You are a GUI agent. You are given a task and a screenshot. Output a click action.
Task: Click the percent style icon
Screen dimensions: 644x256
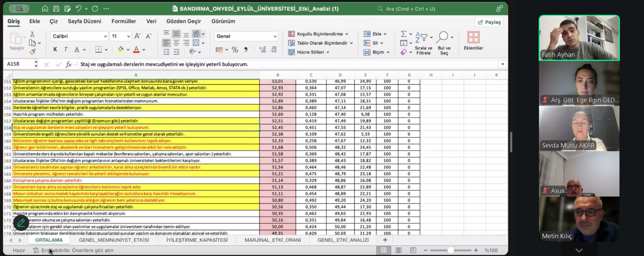(x=235, y=50)
